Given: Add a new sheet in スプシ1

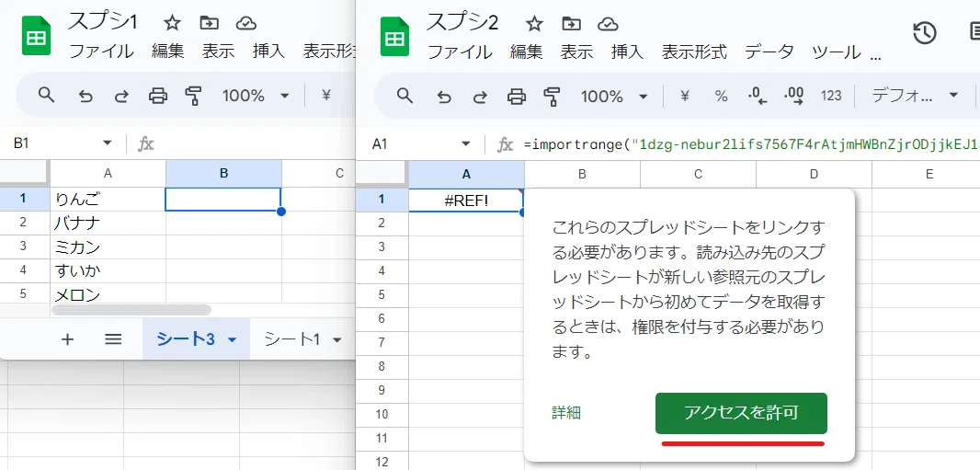Looking at the screenshot, I should pyautogui.click(x=67, y=339).
